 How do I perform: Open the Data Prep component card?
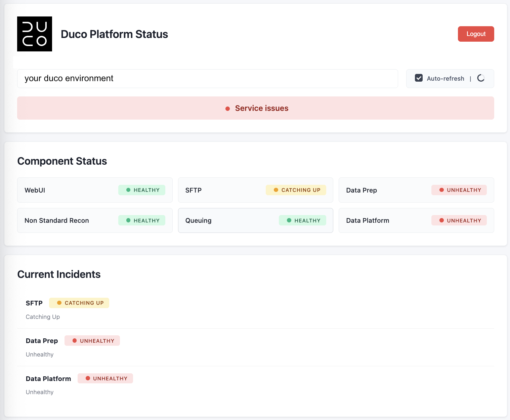[x=416, y=190]
